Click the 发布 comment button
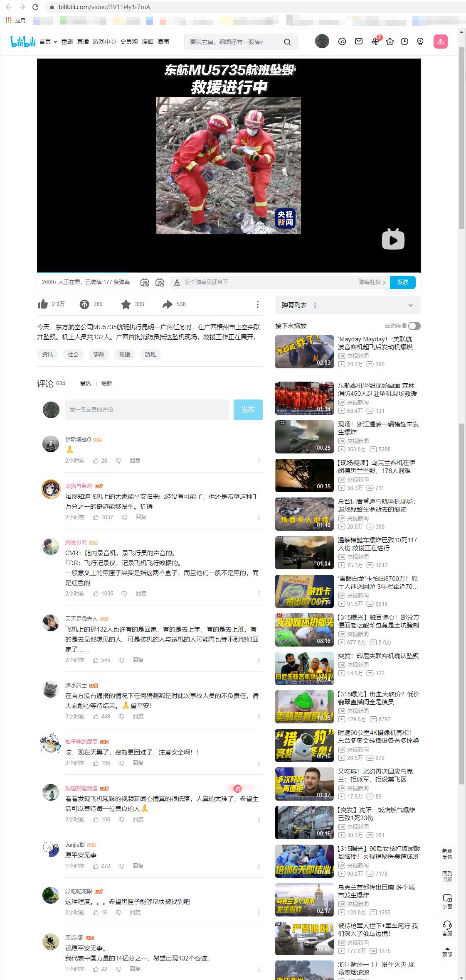Screen dimensions: 466x980 click(248, 410)
